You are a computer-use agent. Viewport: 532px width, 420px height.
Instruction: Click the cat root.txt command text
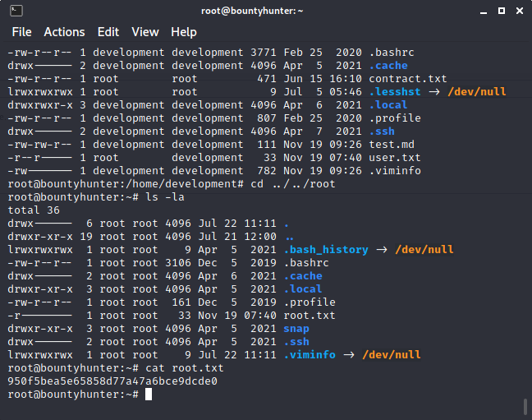[x=185, y=368]
